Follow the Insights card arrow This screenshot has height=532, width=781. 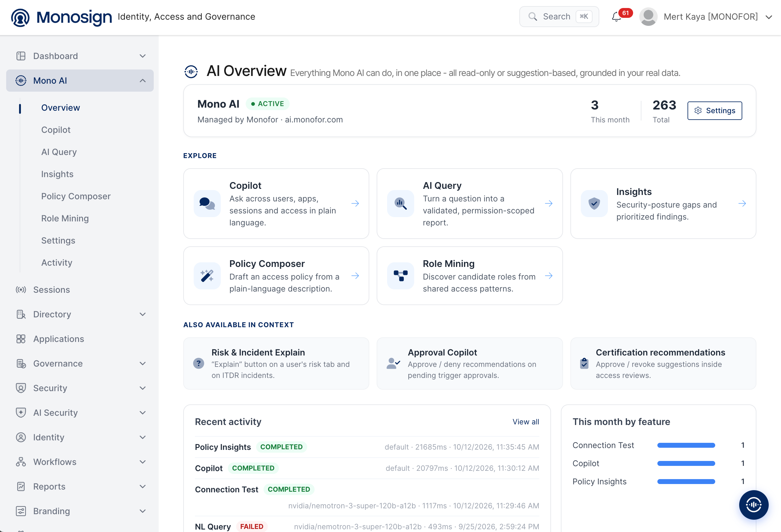click(x=742, y=204)
